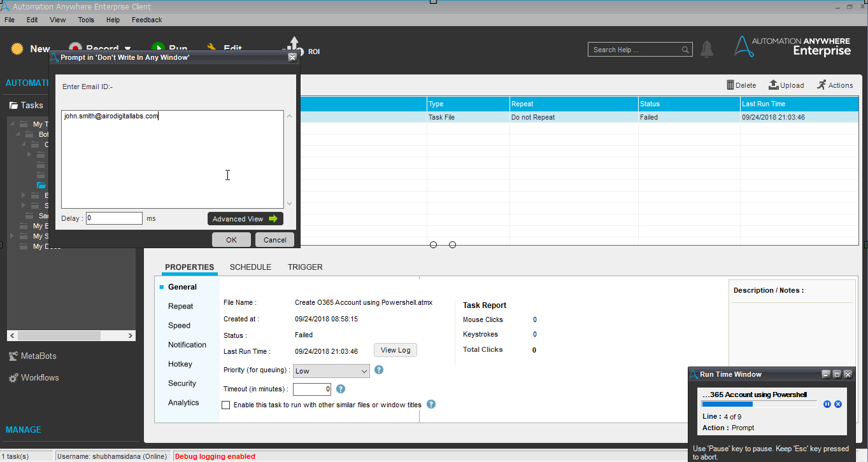Click the ROI chart icon
The image size is (868, 462).
click(x=294, y=48)
